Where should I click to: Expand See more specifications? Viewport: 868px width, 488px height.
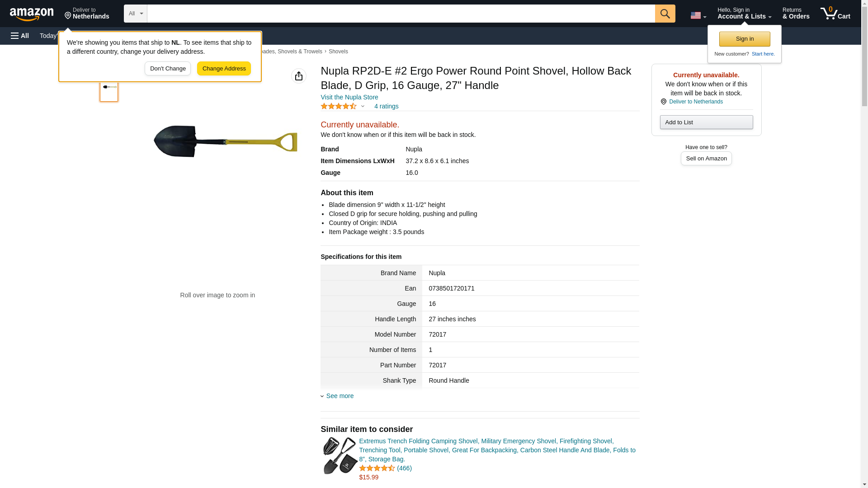(340, 396)
